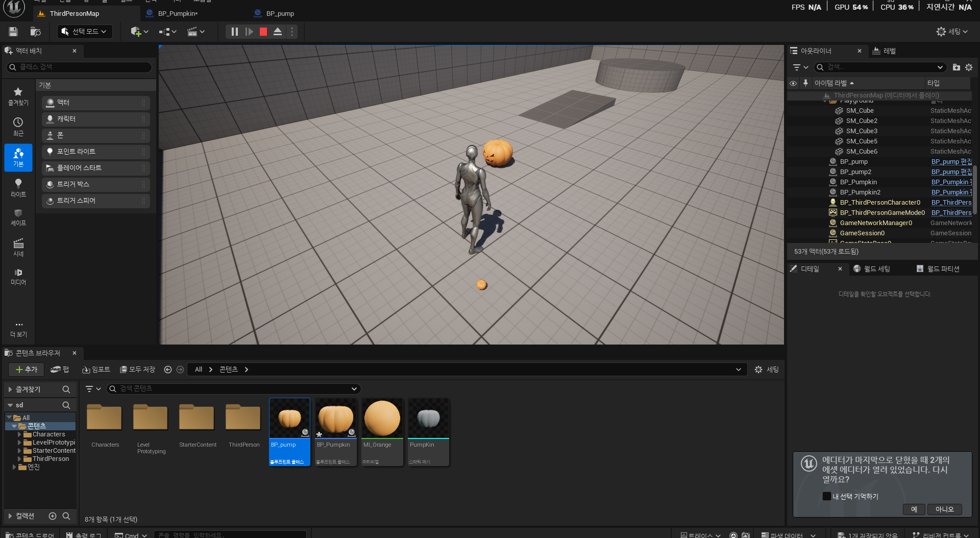
Task: Open the BP_pump edit link for BP_pump2
Action: click(x=951, y=172)
